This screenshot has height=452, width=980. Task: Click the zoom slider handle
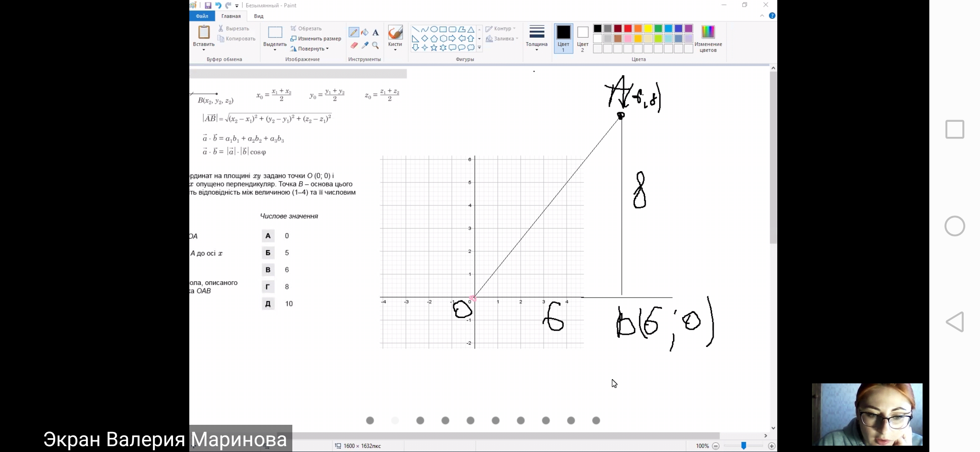(x=743, y=446)
